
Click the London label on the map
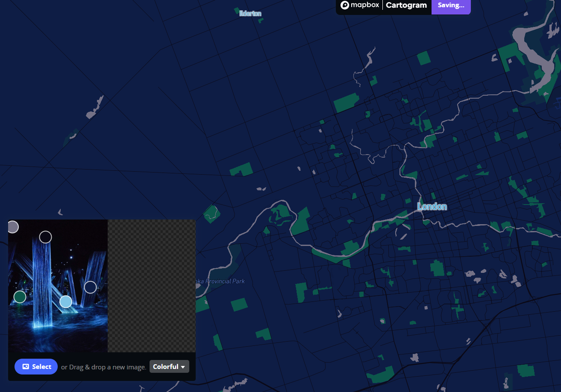(x=432, y=206)
